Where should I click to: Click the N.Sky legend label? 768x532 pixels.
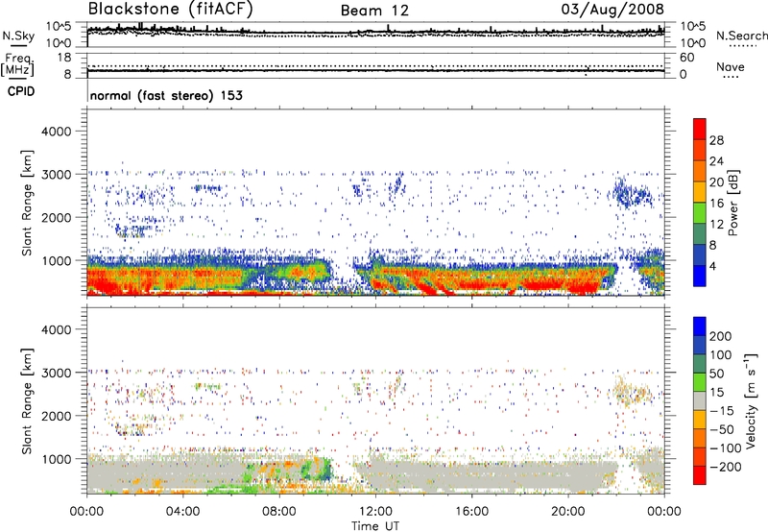tap(18, 36)
